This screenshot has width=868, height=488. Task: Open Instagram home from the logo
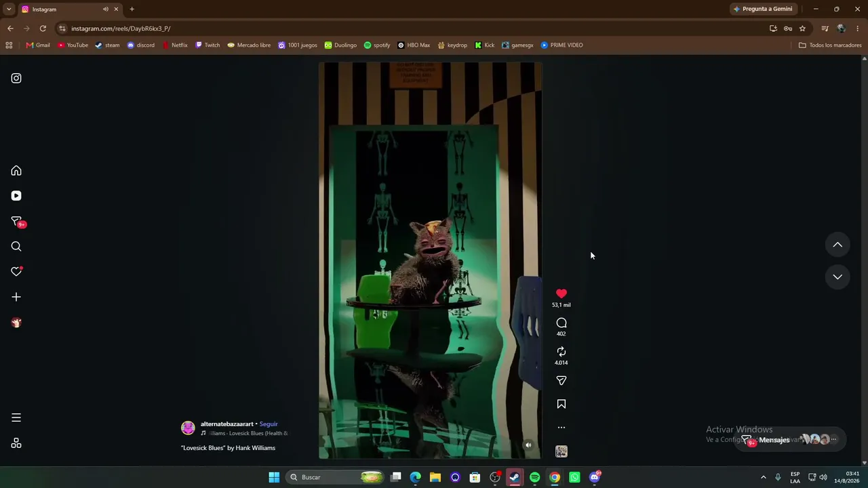pyautogui.click(x=16, y=78)
